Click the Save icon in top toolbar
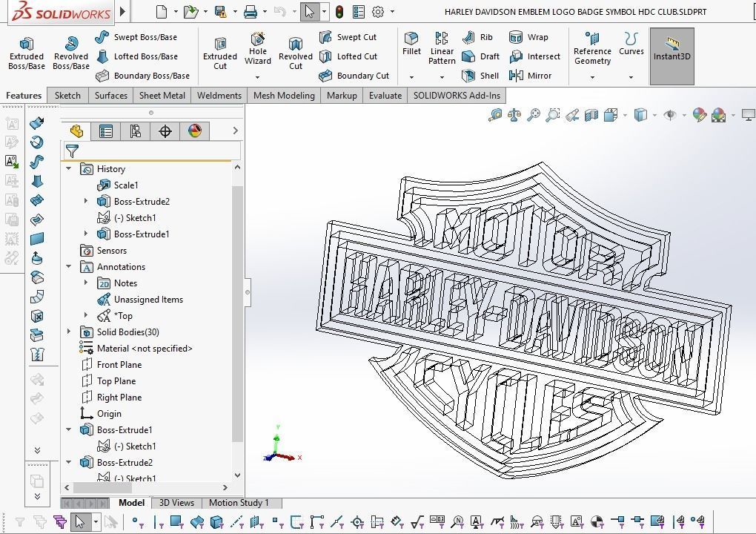Screen dimensions: 756x534 [221, 12]
